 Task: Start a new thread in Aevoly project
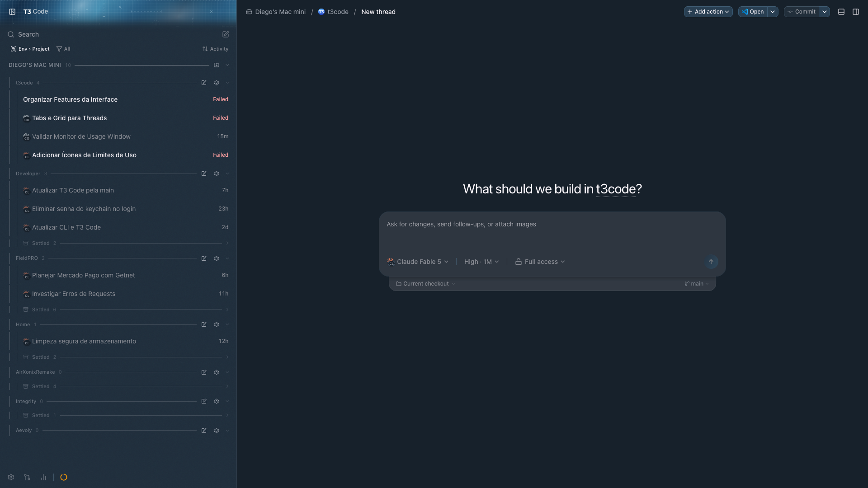coord(204,431)
